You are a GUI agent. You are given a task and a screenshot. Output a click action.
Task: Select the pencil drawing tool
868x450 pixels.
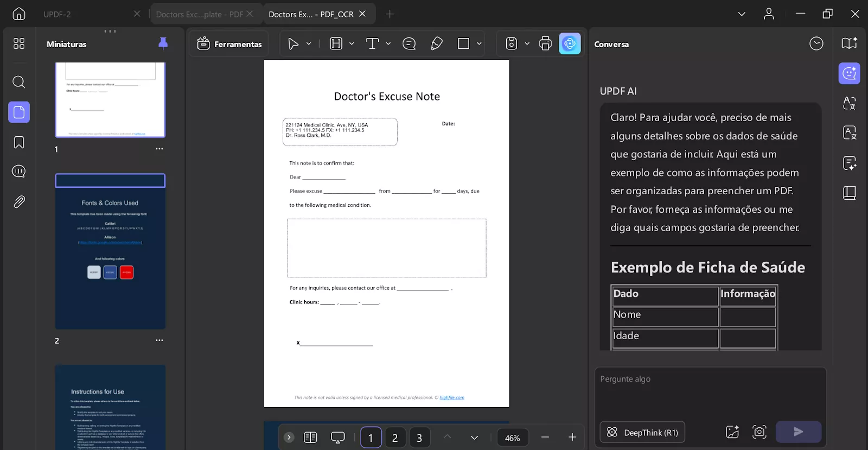pos(437,44)
